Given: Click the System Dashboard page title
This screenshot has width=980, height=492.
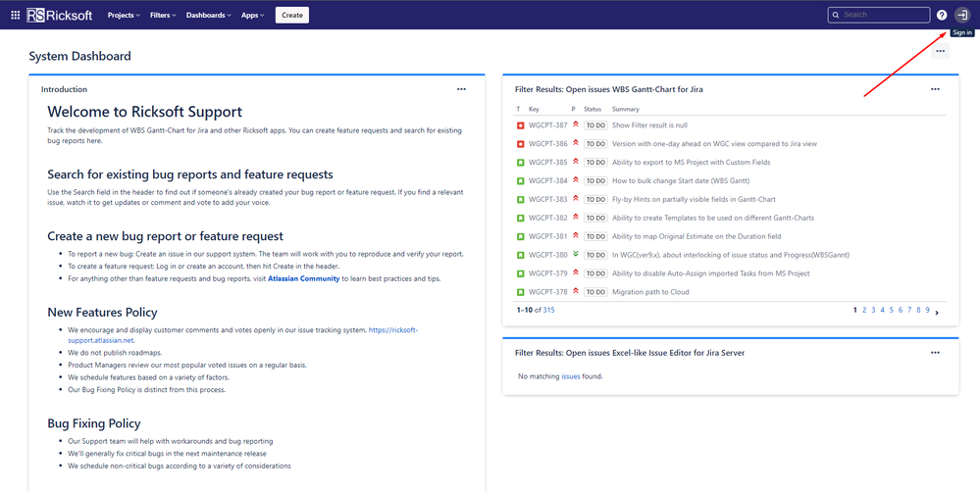Looking at the screenshot, I should click(80, 56).
